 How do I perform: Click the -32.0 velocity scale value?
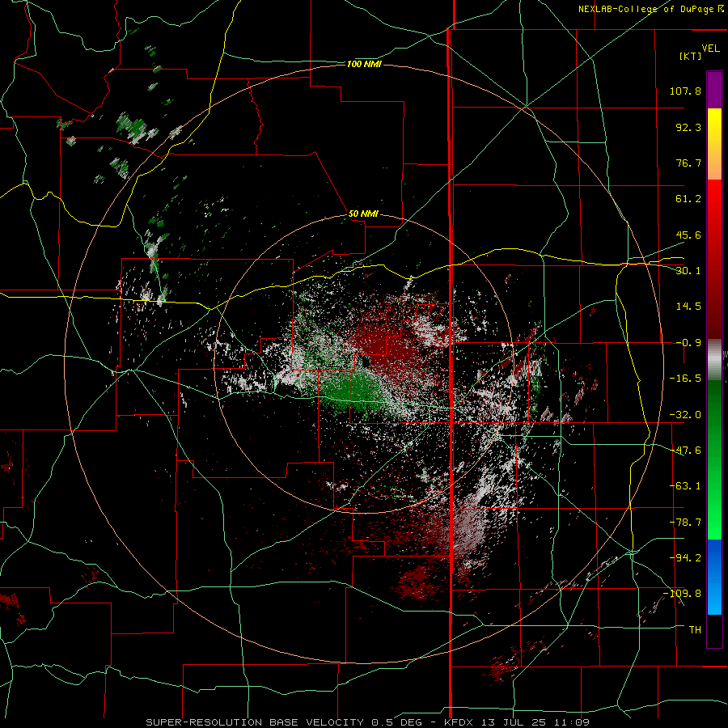pos(685,415)
